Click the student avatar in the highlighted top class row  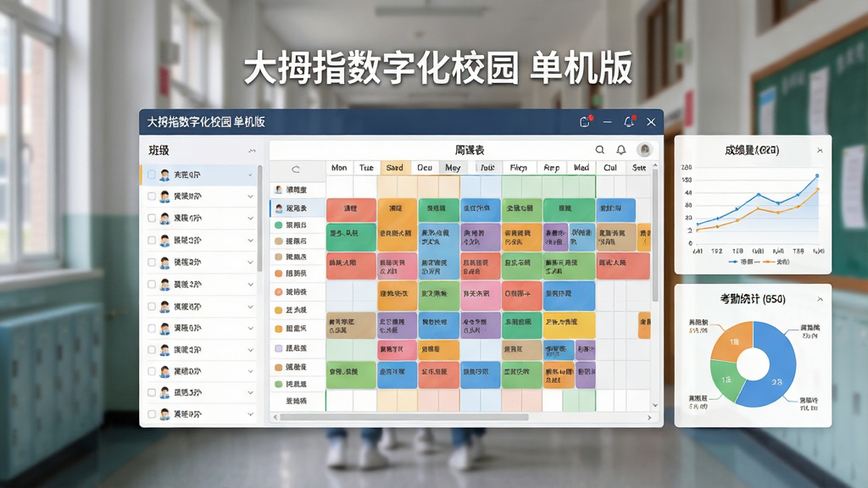(164, 175)
